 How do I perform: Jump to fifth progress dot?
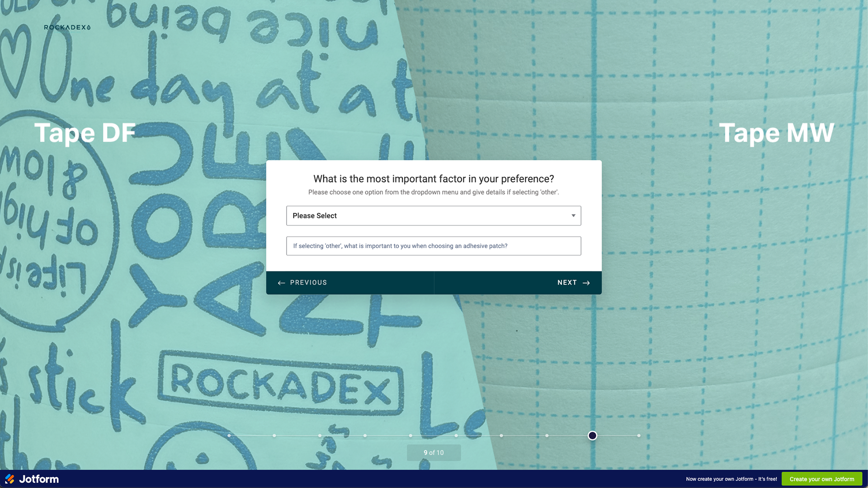410,436
